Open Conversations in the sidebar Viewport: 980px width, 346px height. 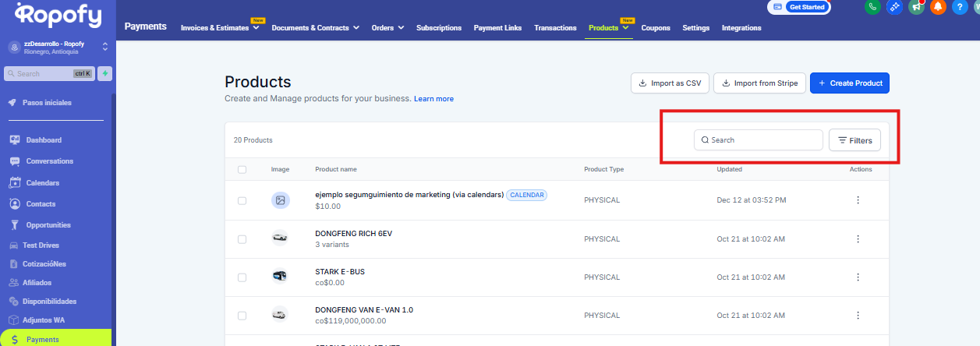pyautogui.click(x=49, y=161)
